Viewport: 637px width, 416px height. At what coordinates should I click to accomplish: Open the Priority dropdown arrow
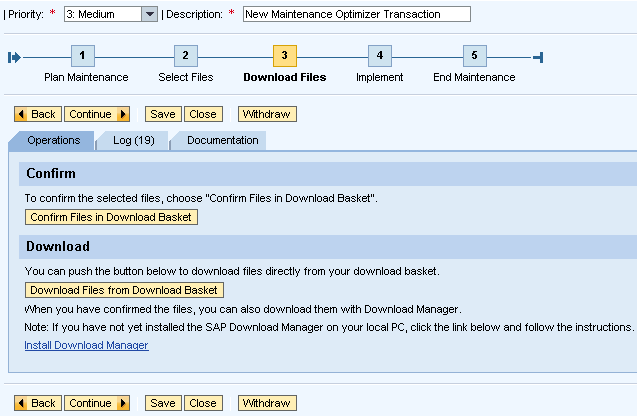(x=150, y=14)
